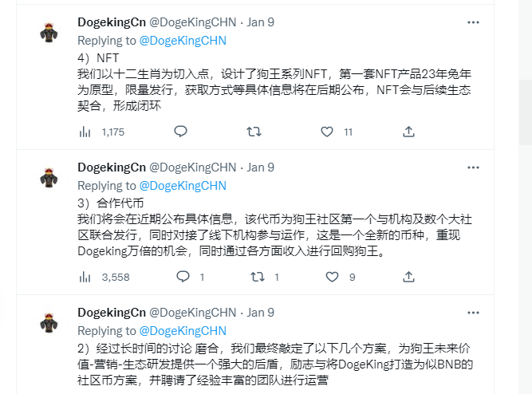Reply to the NFT tweet
This screenshot has height=394, width=532.
pyautogui.click(x=180, y=132)
